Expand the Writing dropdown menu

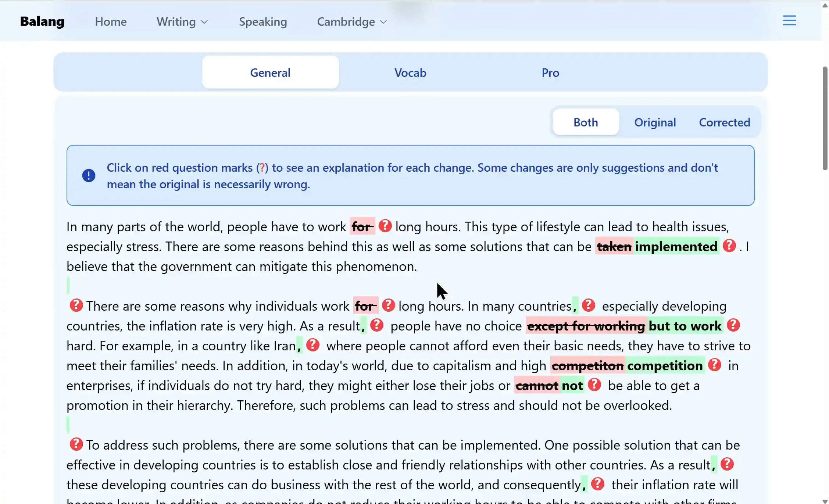(182, 22)
